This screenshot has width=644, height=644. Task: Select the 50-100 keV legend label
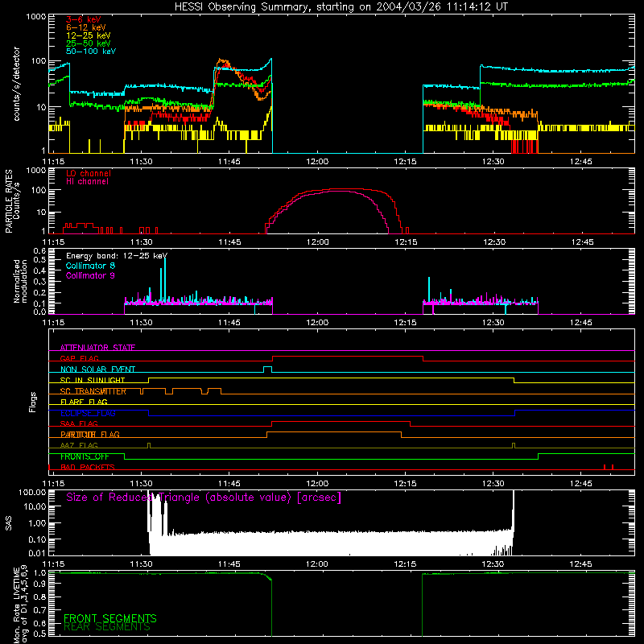click(x=91, y=52)
